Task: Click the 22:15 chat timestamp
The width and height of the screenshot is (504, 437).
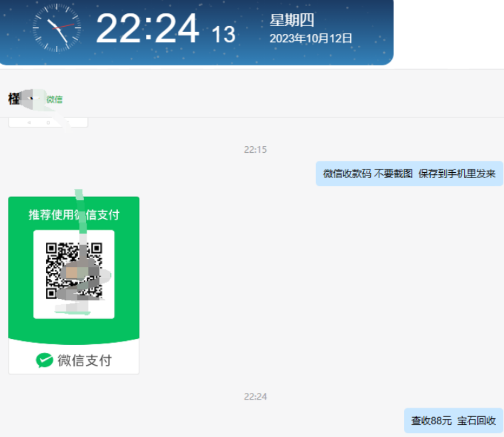Action: (255, 149)
